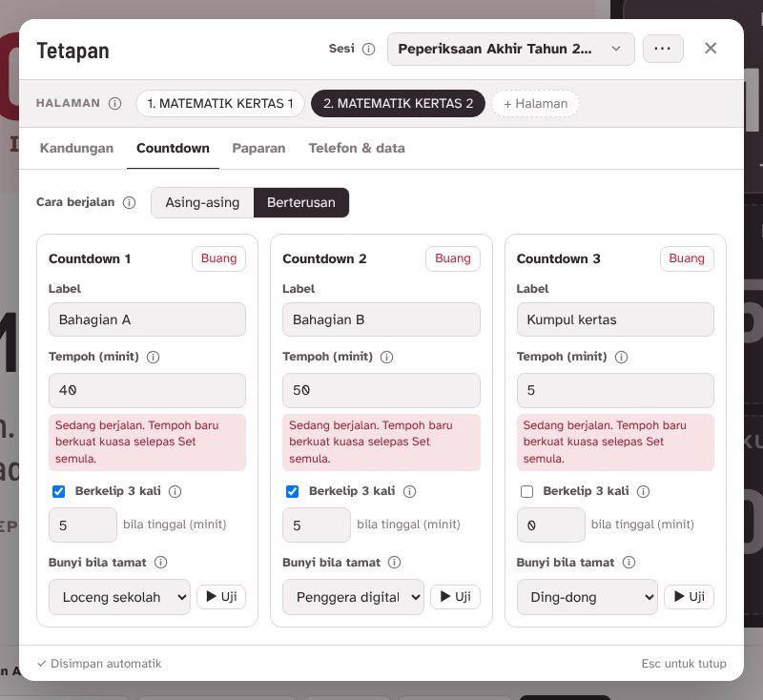Click the Esc untuk tutup hint
The height and width of the screenshot is (700, 763).
pyautogui.click(x=684, y=664)
